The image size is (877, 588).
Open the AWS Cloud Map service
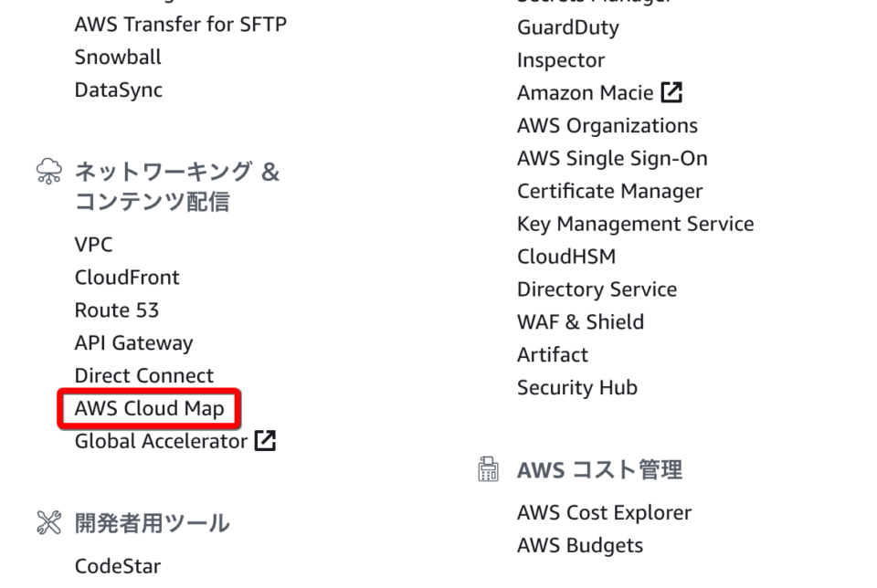tap(149, 408)
